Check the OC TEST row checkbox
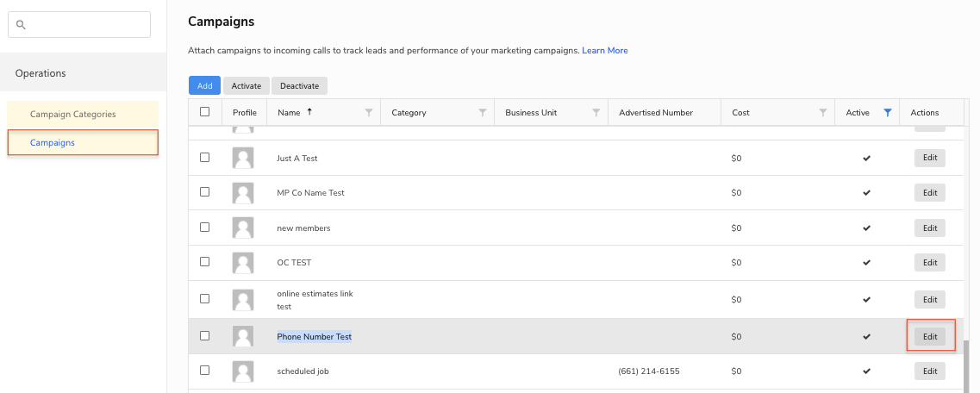The height and width of the screenshot is (393, 980). [x=204, y=262]
